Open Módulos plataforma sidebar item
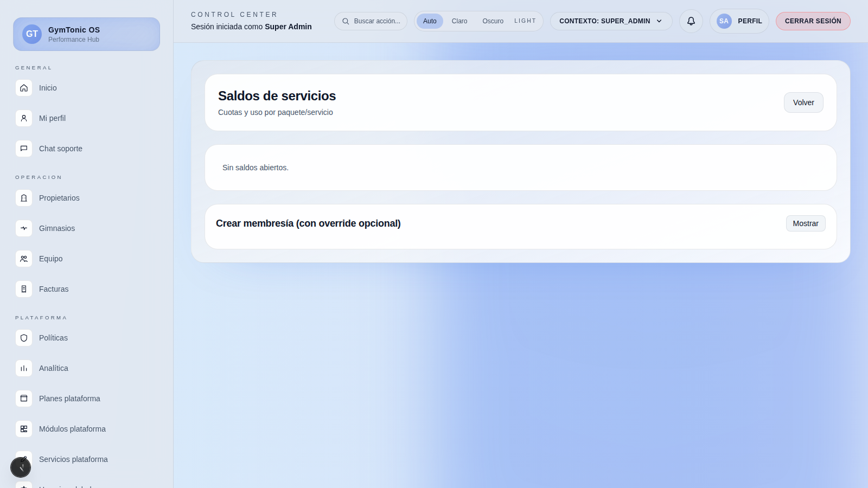 click(72, 429)
